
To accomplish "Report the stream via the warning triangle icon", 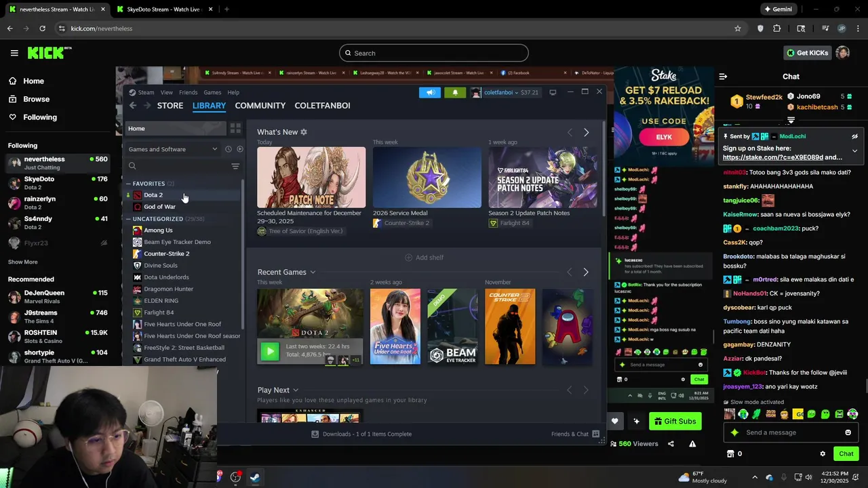I will (692, 444).
